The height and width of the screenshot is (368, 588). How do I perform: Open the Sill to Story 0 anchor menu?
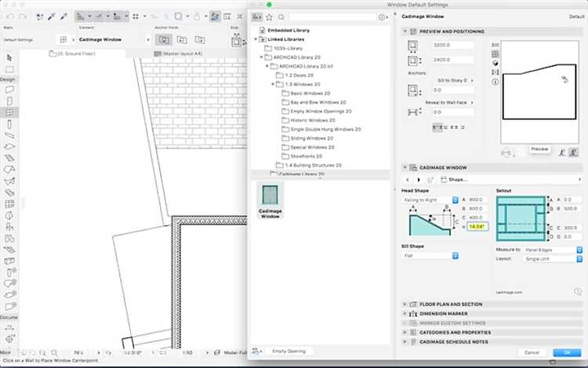(455, 80)
